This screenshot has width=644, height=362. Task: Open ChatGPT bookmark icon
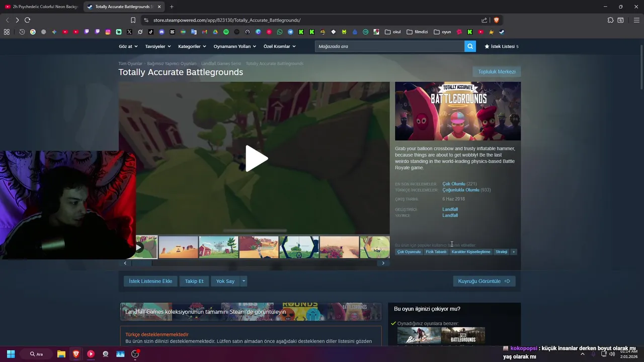(x=43, y=32)
